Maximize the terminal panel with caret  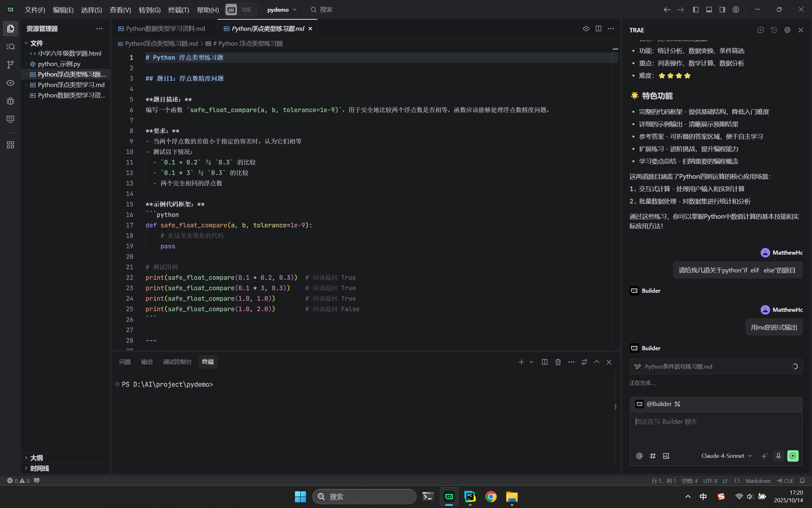coord(597,362)
